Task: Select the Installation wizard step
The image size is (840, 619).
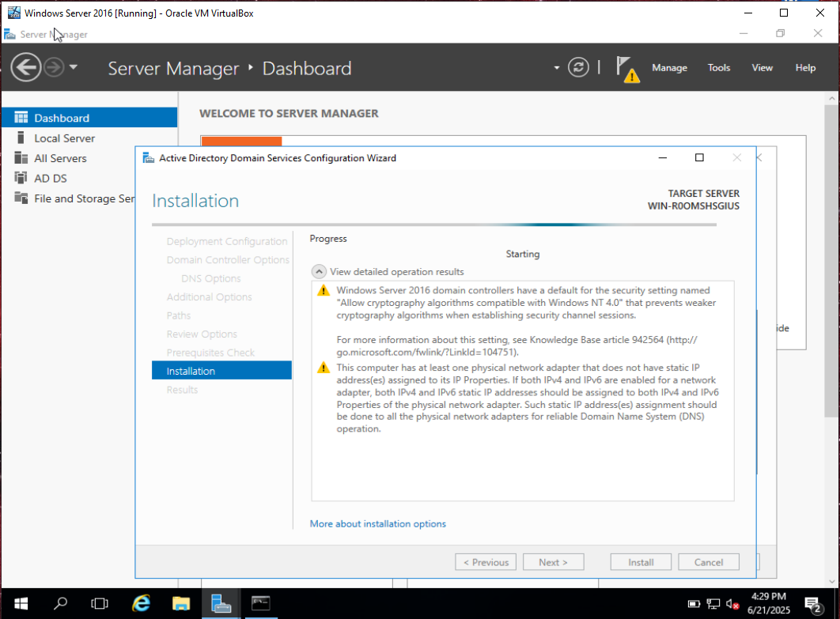Action: tap(221, 371)
